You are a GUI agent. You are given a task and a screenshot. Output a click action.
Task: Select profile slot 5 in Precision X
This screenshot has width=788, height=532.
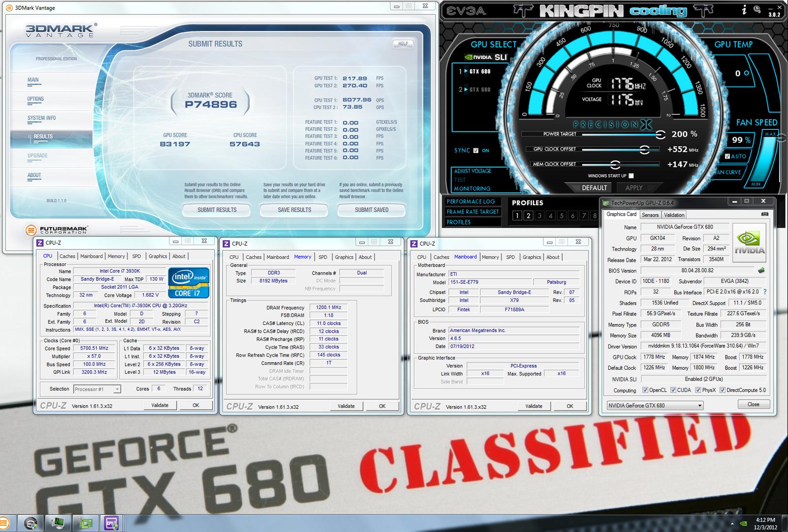(561, 216)
